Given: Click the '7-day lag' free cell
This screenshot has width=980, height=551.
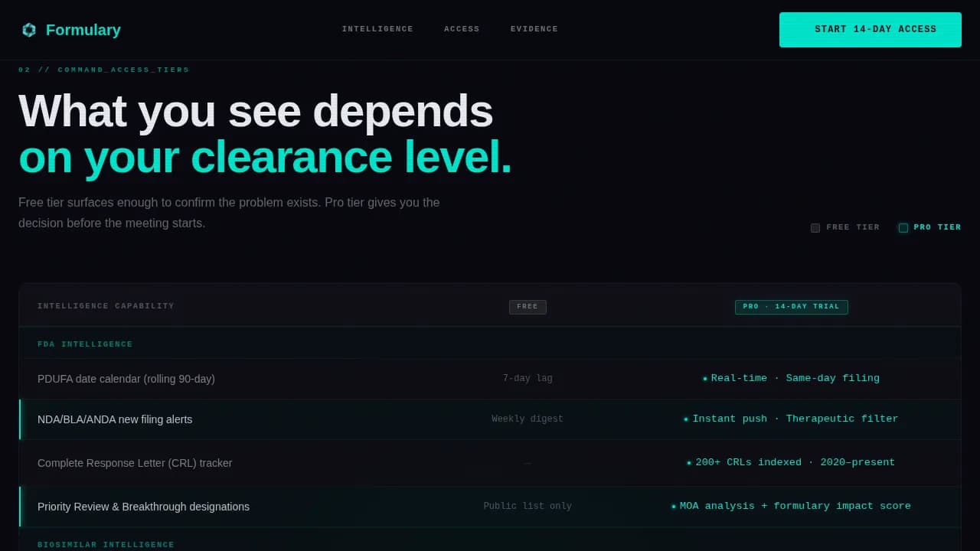Looking at the screenshot, I should [528, 379].
